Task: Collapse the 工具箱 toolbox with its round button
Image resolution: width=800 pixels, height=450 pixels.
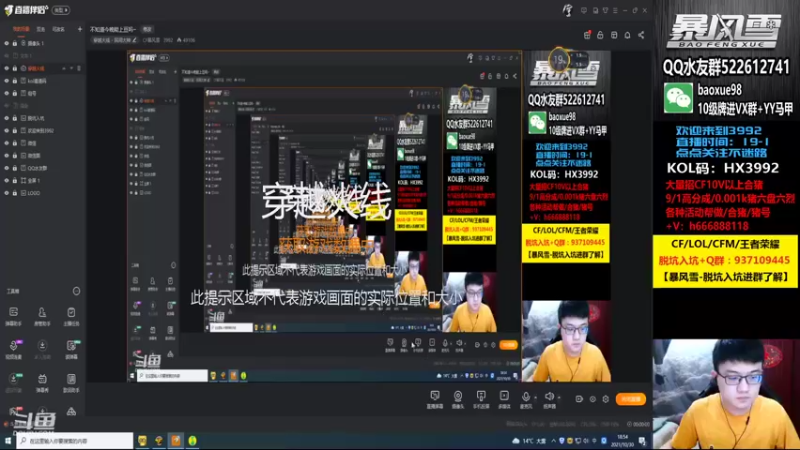Action: (x=77, y=291)
